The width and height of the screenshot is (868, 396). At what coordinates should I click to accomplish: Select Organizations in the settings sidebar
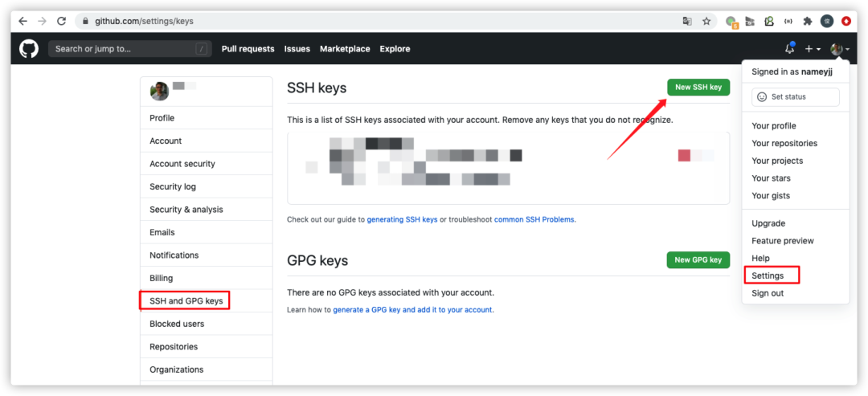207,369
